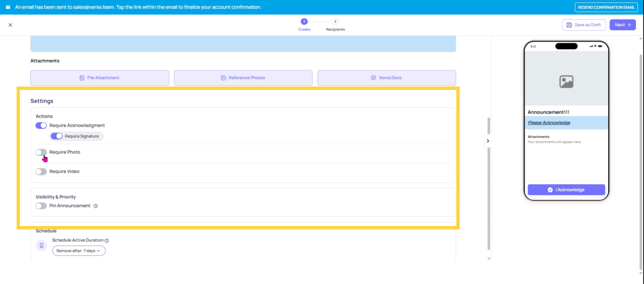The image size is (644, 284).
Task: Enable the Require Video toggle
Action: click(x=41, y=172)
